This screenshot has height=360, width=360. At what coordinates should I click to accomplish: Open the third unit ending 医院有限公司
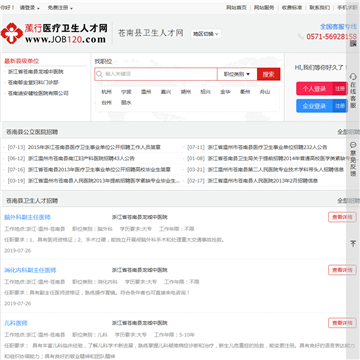(x=38, y=93)
